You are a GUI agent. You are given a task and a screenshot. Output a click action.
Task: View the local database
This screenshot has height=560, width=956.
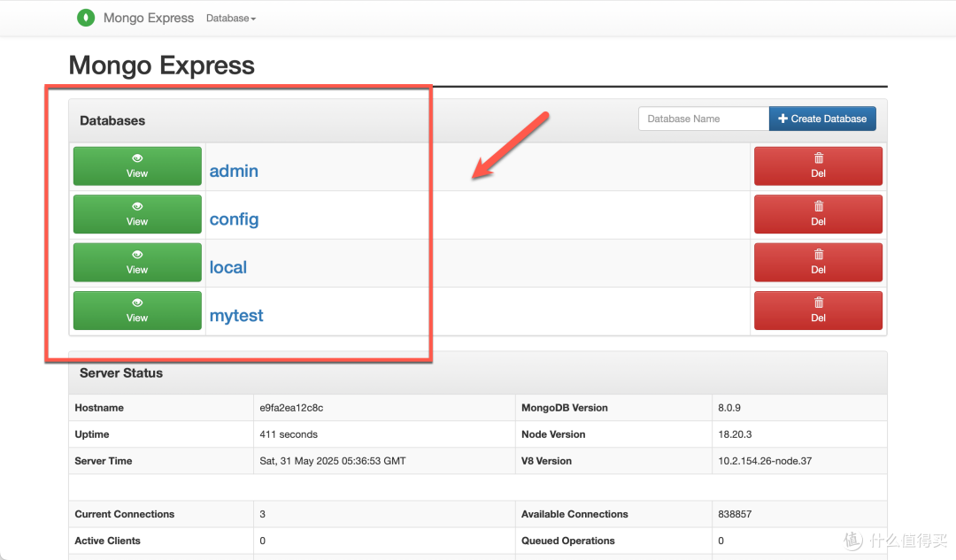pyautogui.click(x=137, y=262)
